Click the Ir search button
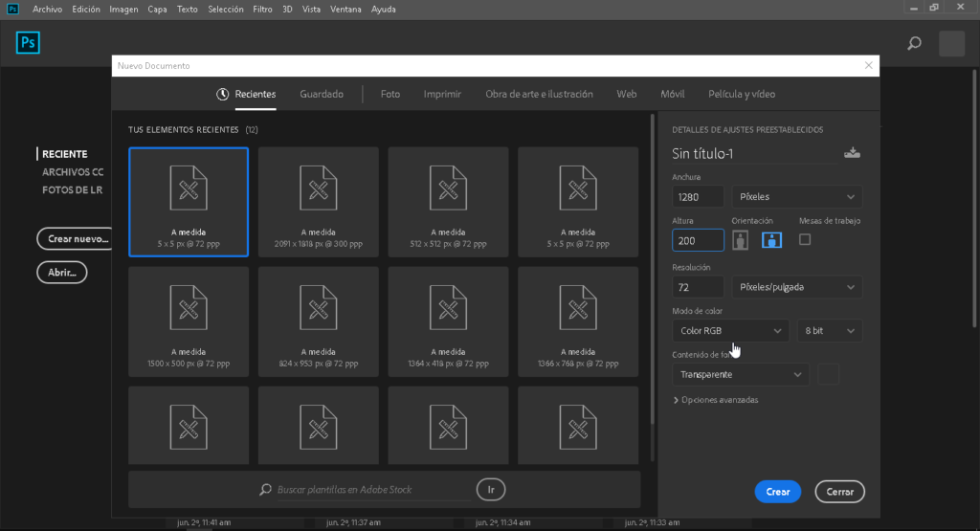Screen dimensions: 980x531 coord(491,490)
